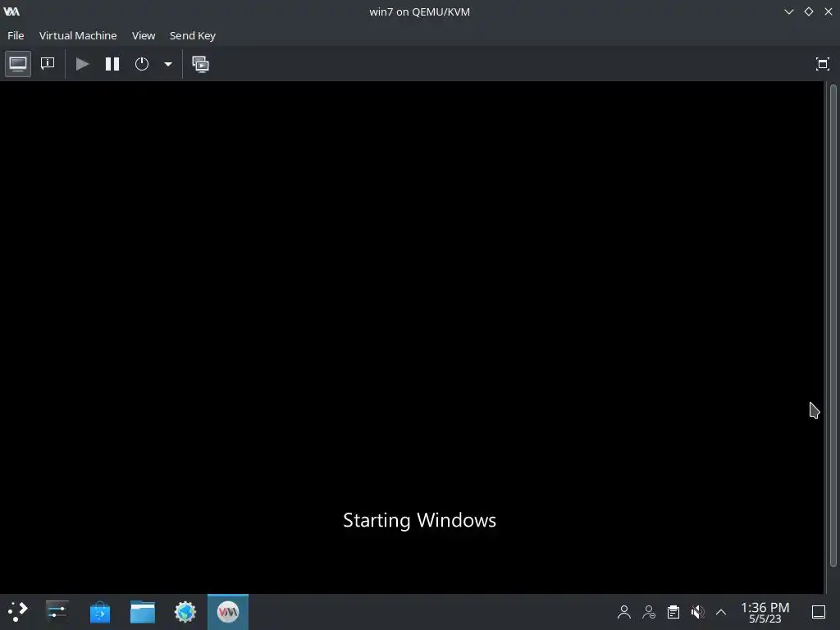Maximize the win7 on QEMU/KVM window

(x=808, y=11)
